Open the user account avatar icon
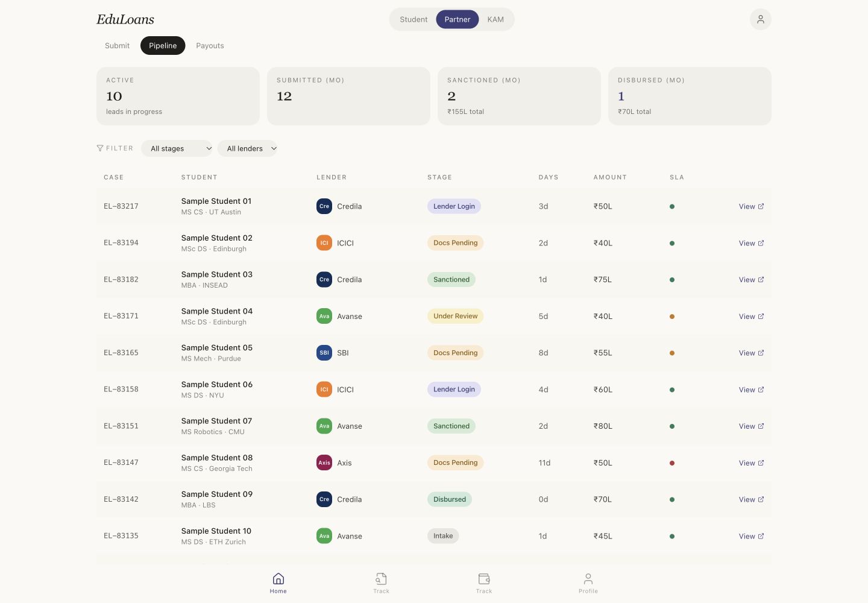Image resolution: width=868 pixels, height=603 pixels. [x=760, y=19]
